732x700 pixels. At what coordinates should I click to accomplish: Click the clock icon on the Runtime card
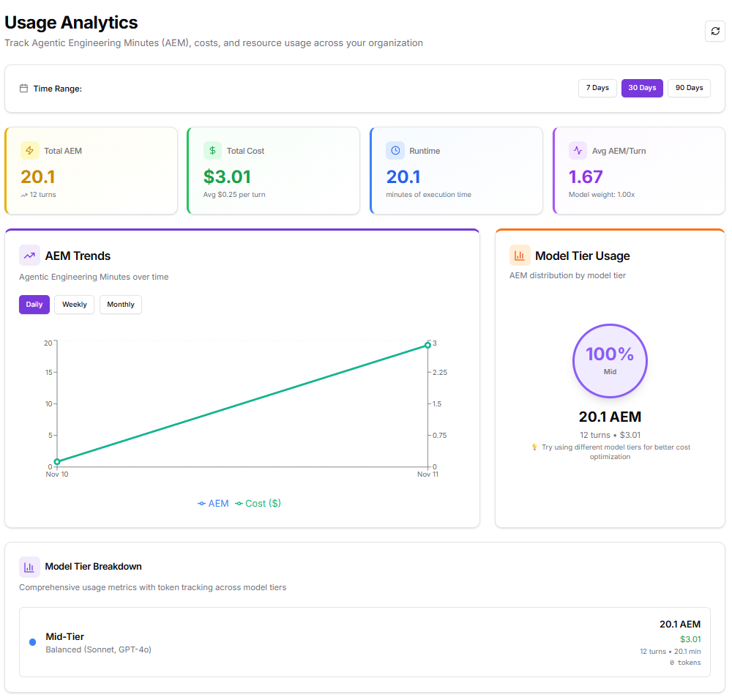(395, 150)
